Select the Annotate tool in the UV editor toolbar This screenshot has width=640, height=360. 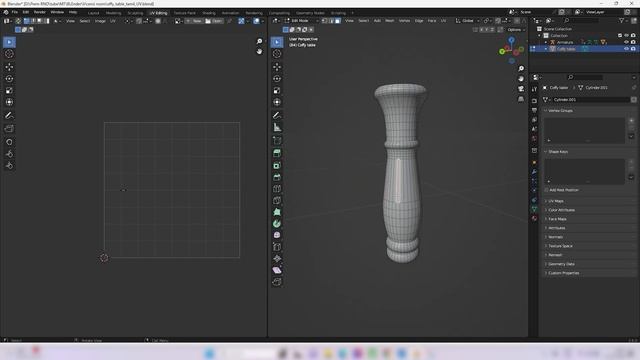pyautogui.click(x=9, y=116)
